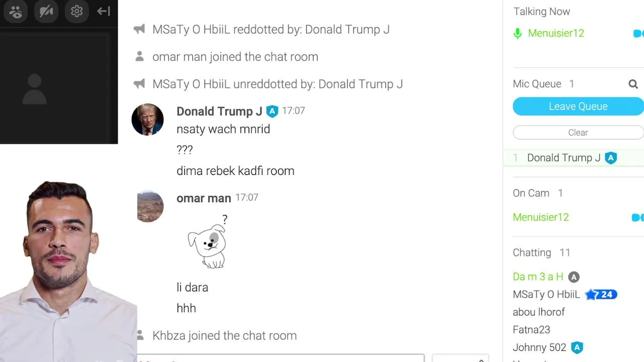Image resolution: width=644 pixels, height=362 pixels.
Task: Click Da m 3 a H in the chatting list
Action: tap(538, 277)
